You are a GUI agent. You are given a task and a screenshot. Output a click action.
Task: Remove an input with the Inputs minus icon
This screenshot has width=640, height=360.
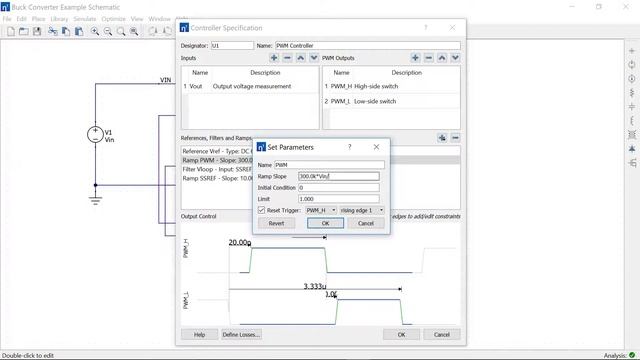coord(287,58)
